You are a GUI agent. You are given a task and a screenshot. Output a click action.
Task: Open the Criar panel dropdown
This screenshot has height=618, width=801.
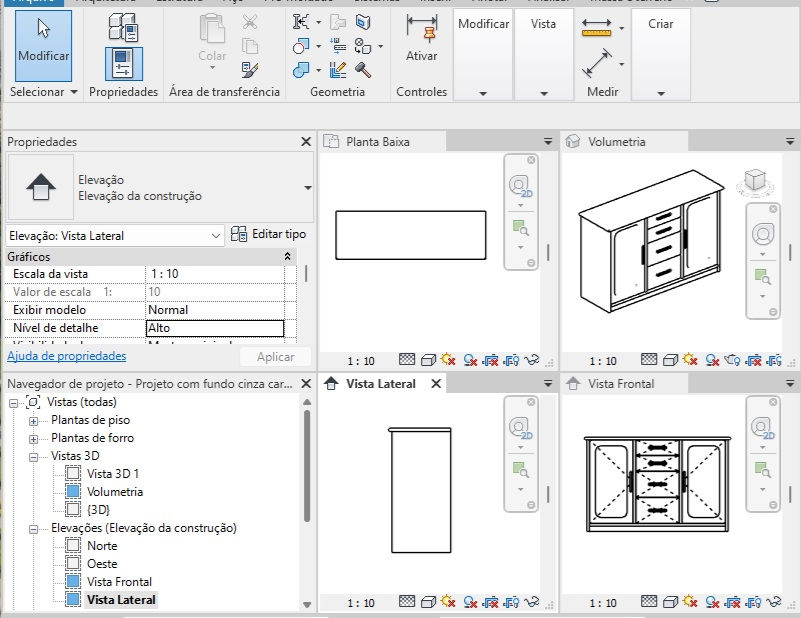661,93
